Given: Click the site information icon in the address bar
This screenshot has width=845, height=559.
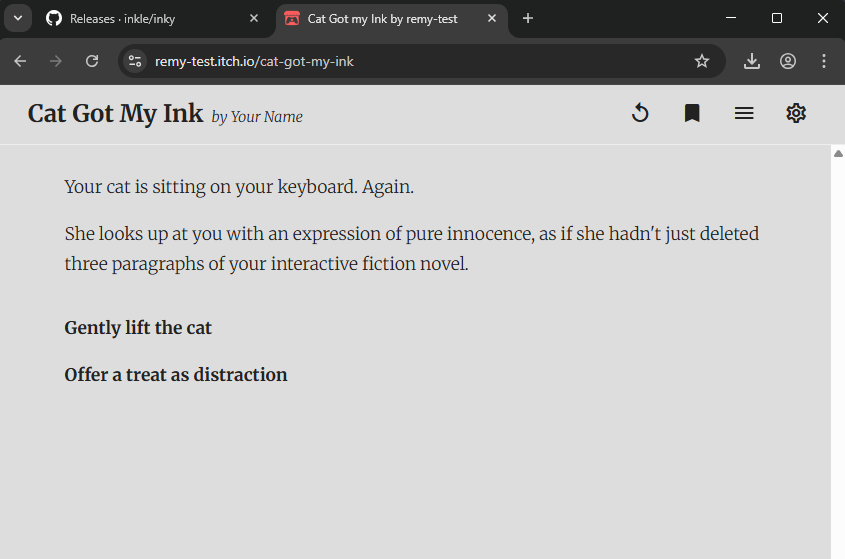Looking at the screenshot, I should (135, 61).
